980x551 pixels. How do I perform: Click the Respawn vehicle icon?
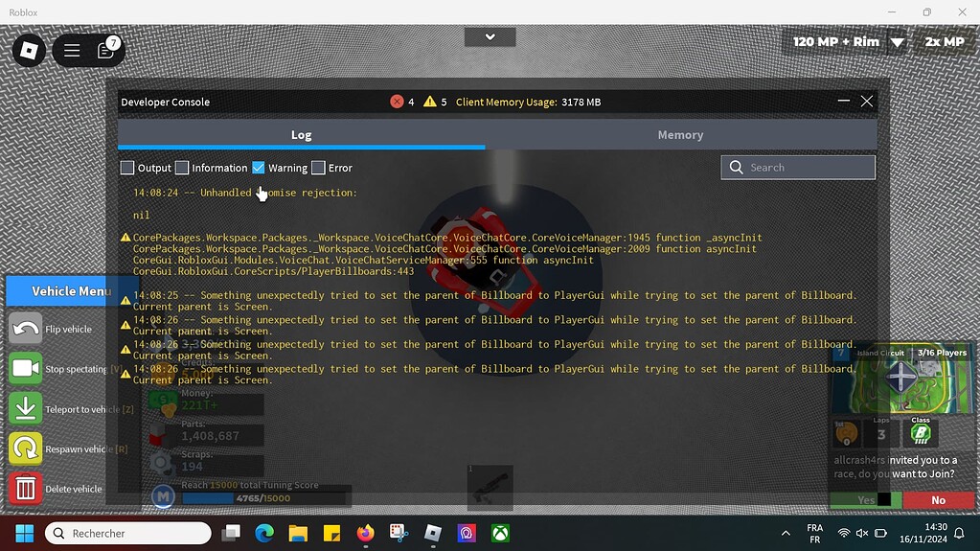coord(26,449)
